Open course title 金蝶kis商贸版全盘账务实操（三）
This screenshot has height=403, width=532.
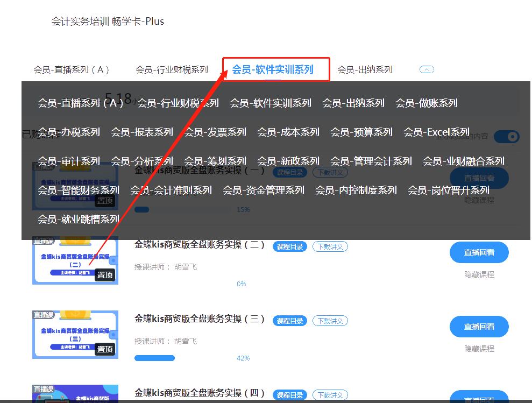coord(200,319)
